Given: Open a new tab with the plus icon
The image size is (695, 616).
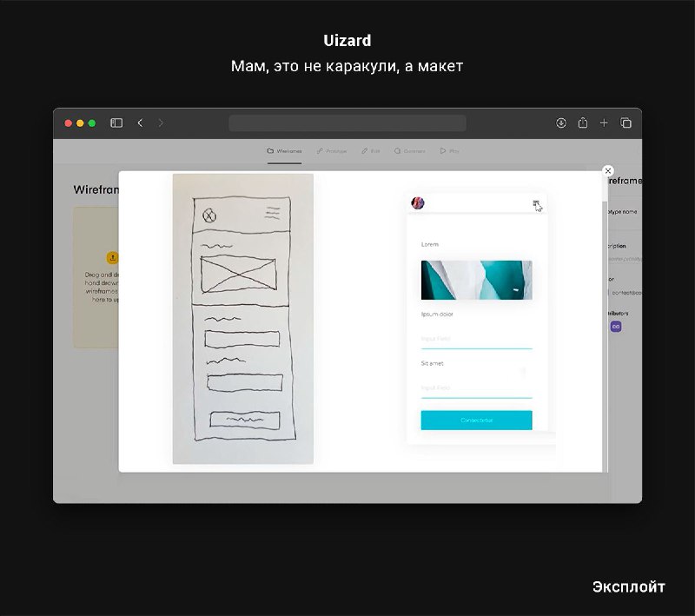Looking at the screenshot, I should 604,123.
